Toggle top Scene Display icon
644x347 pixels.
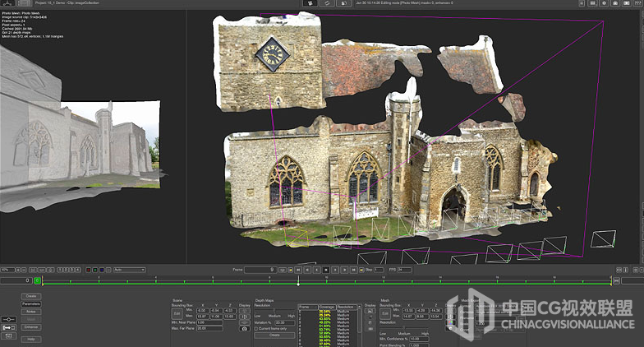click(245, 311)
